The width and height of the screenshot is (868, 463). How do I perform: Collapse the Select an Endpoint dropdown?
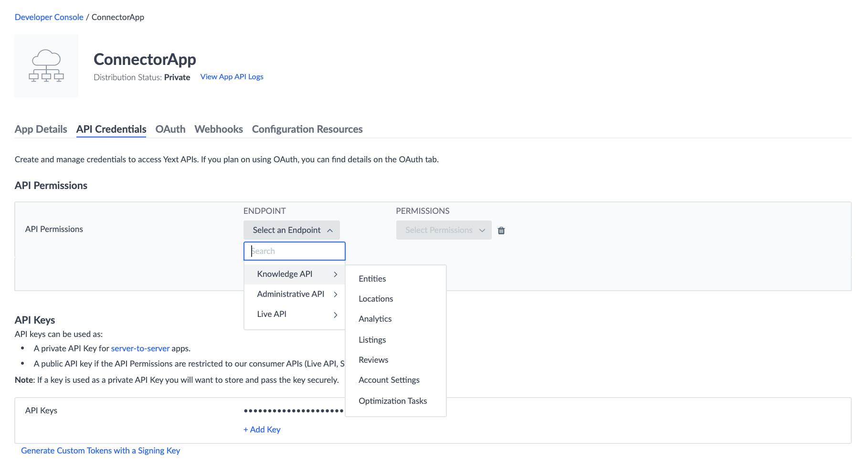[292, 230]
